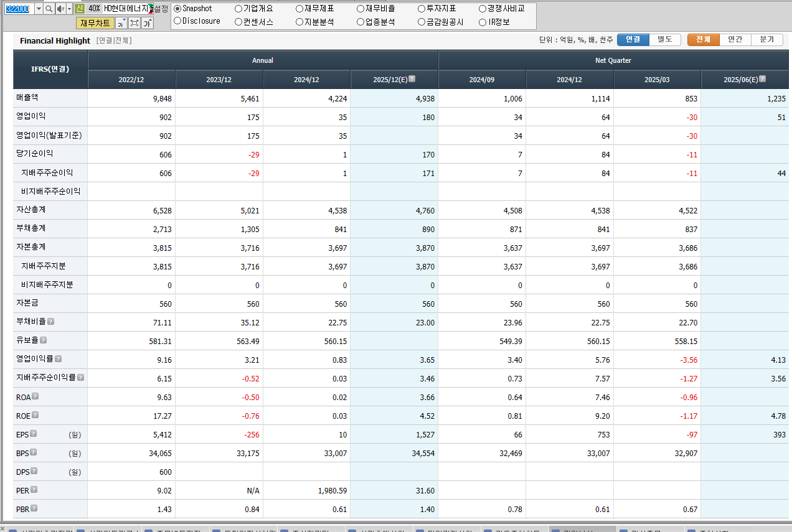Image resolution: width=792 pixels, height=532 pixels.
Task: Click the DPS value 600
Action: point(166,472)
